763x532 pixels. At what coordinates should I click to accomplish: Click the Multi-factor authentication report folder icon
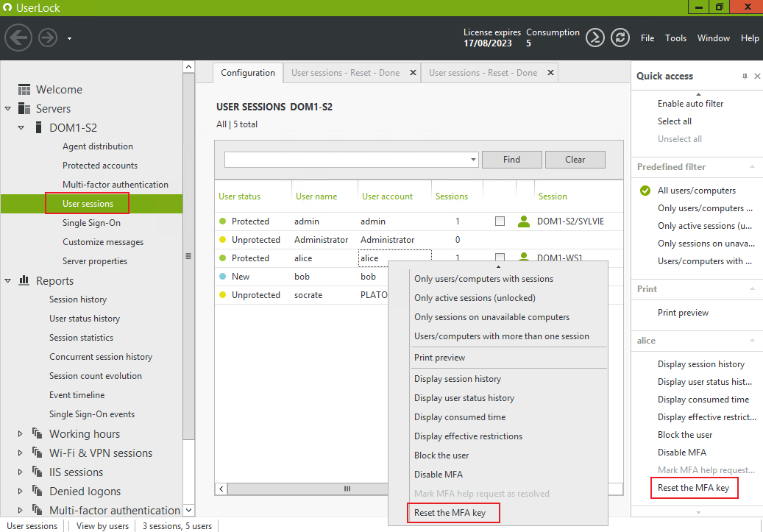pos(38,510)
